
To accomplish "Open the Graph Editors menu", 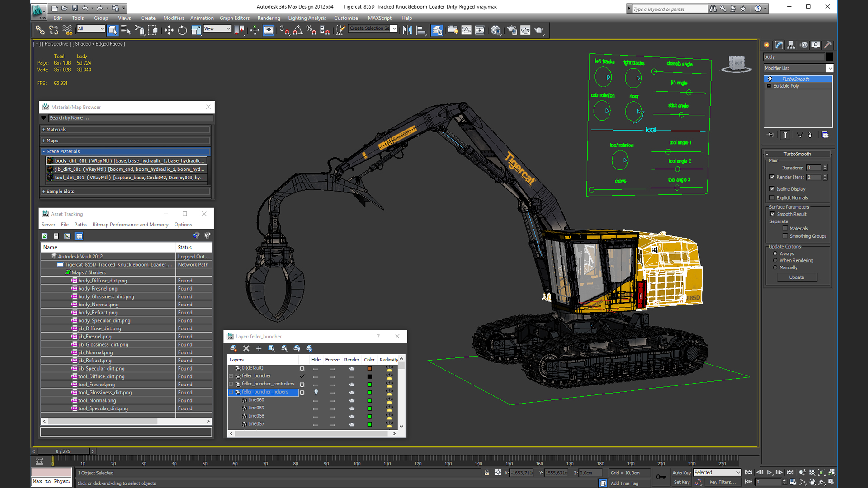I will tap(235, 18).
